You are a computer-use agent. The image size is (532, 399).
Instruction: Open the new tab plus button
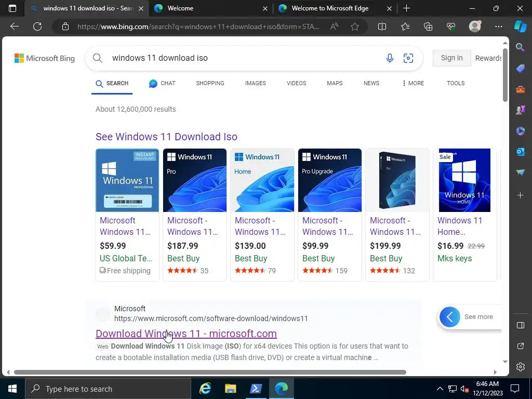(x=406, y=8)
